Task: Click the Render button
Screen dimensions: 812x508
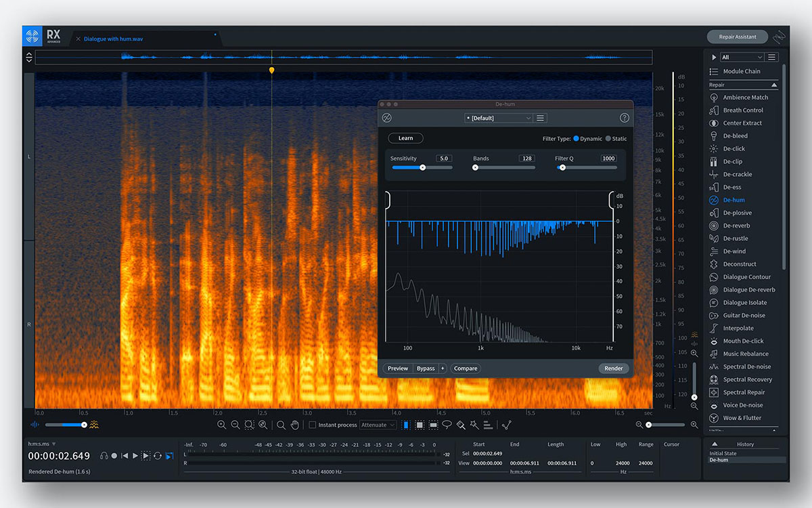Action: click(614, 368)
